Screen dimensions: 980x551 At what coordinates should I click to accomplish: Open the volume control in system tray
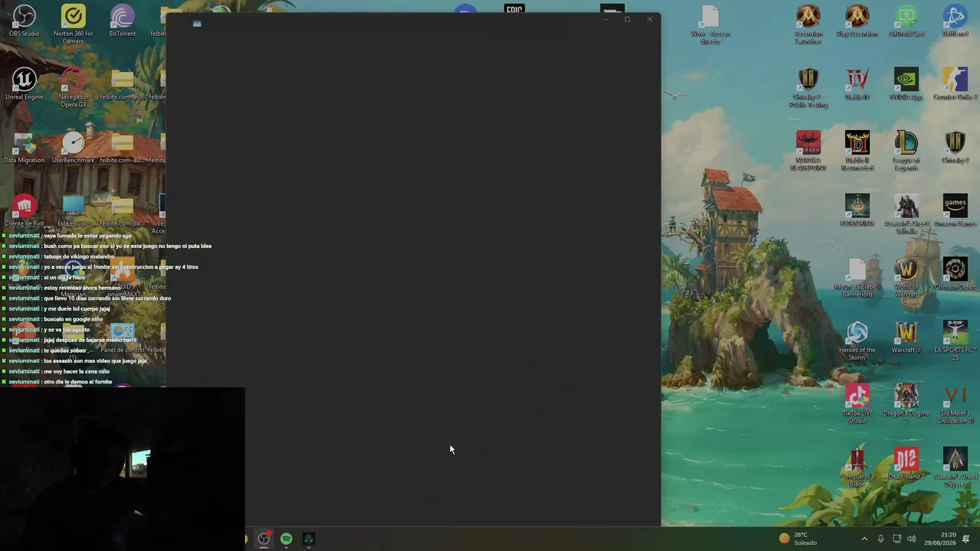pos(912,539)
